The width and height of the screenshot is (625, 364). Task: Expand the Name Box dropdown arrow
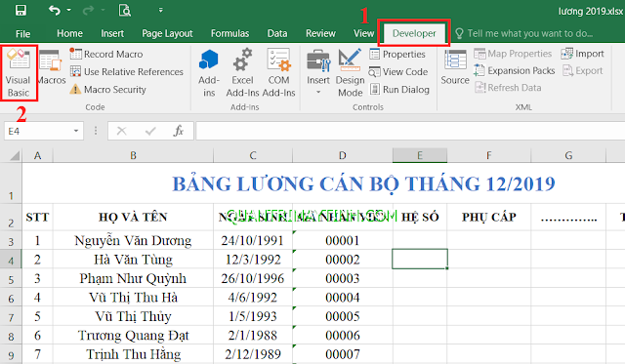[76, 131]
